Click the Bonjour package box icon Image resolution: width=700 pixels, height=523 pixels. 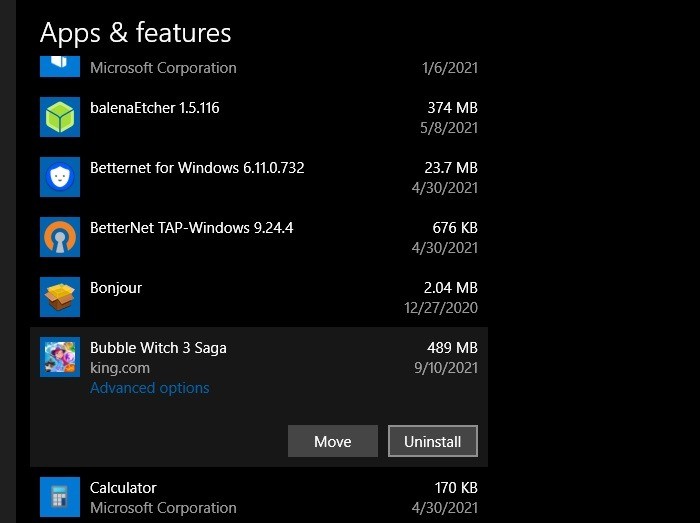tap(60, 297)
